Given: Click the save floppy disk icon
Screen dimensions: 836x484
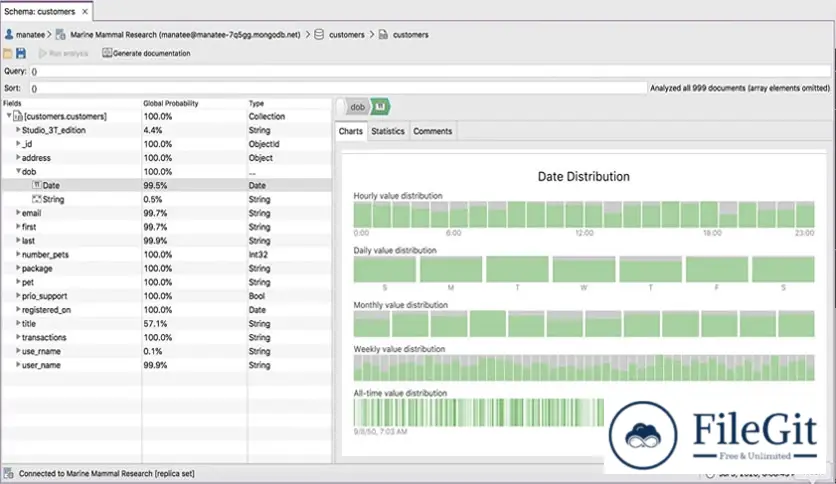Looking at the screenshot, I should coord(21,53).
